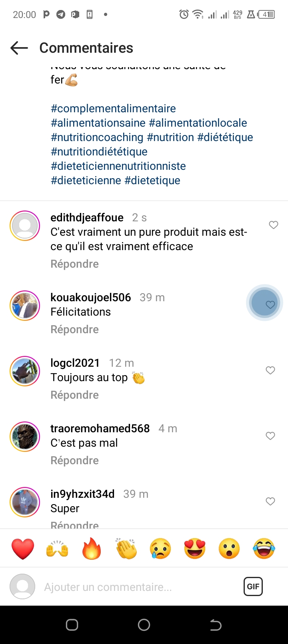This screenshot has width=288, height=644.
Task: Insert the fire emoji reaction
Action: click(x=92, y=548)
